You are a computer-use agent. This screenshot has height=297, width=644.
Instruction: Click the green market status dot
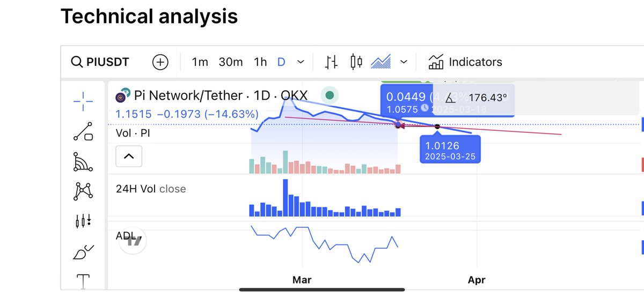[x=330, y=95]
